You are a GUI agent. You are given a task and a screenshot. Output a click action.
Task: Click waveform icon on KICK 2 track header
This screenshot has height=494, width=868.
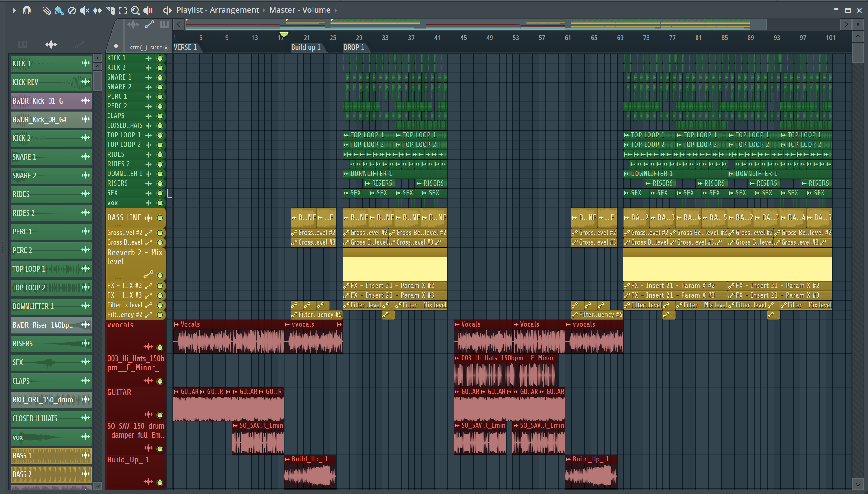[148, 68]
